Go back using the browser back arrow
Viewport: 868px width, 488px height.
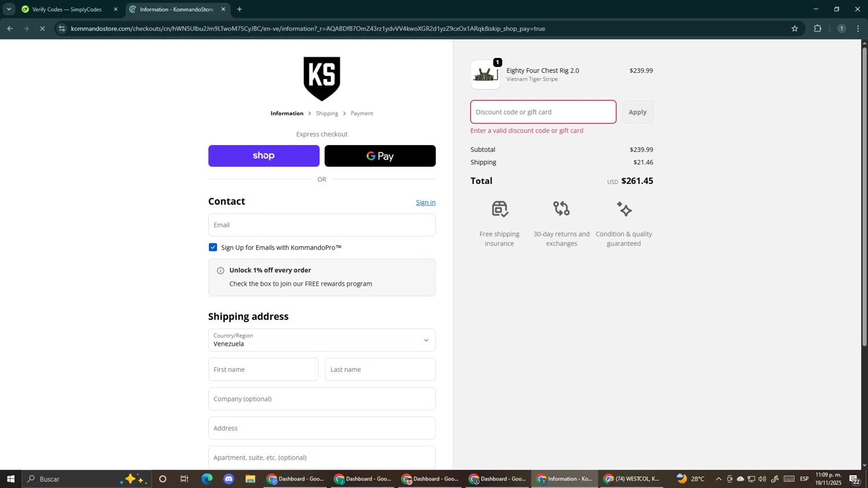[10, 28]
